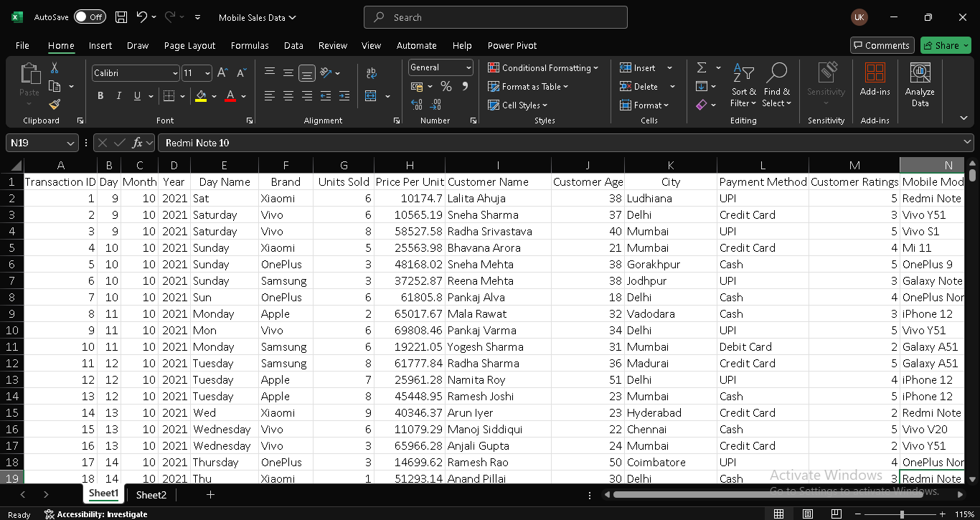Switch to the Sheet2 tab
This screenshot has height=520, width=980.
click(151, 495)
